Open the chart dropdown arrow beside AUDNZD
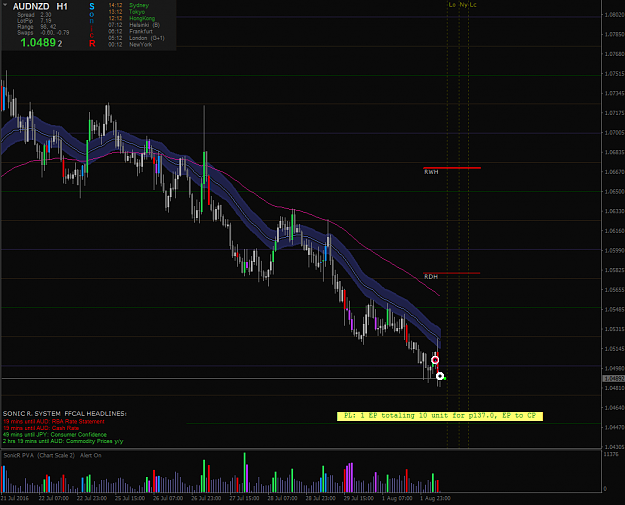The image size is (625, 505). pyautogui.click(x=5, y=5)
